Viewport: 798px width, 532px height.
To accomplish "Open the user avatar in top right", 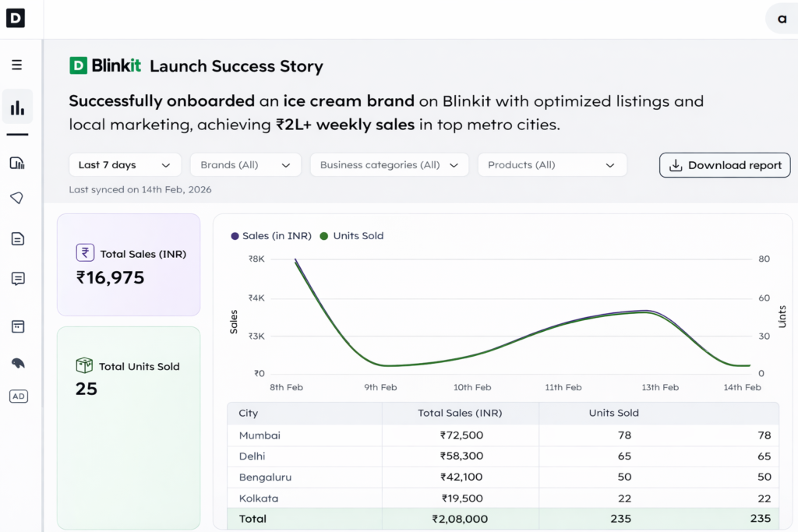I will (781, 18).
